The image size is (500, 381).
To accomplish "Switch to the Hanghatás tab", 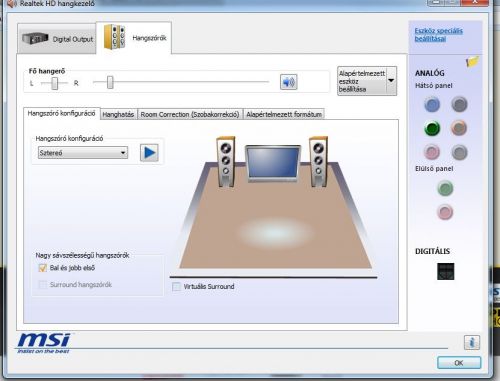I will point(118,114).
